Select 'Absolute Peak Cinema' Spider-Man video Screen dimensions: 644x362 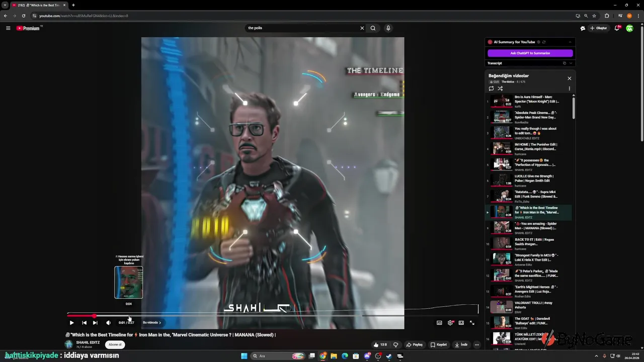coord(528,117)
